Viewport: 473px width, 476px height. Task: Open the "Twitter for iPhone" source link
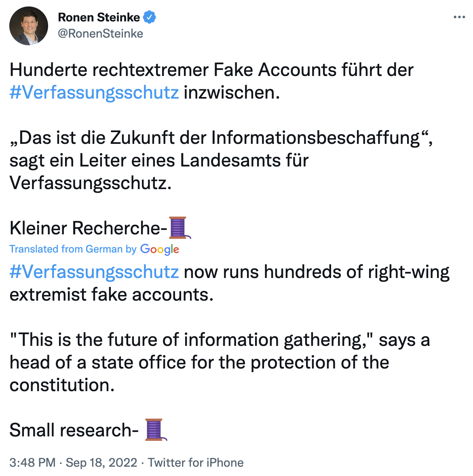pyautogui.click(x=196, y=462)
